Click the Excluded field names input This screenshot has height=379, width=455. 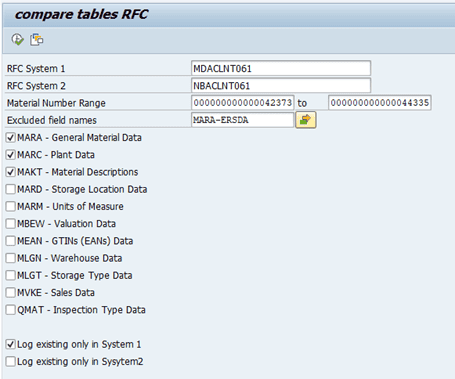click(x=243, y=120)
